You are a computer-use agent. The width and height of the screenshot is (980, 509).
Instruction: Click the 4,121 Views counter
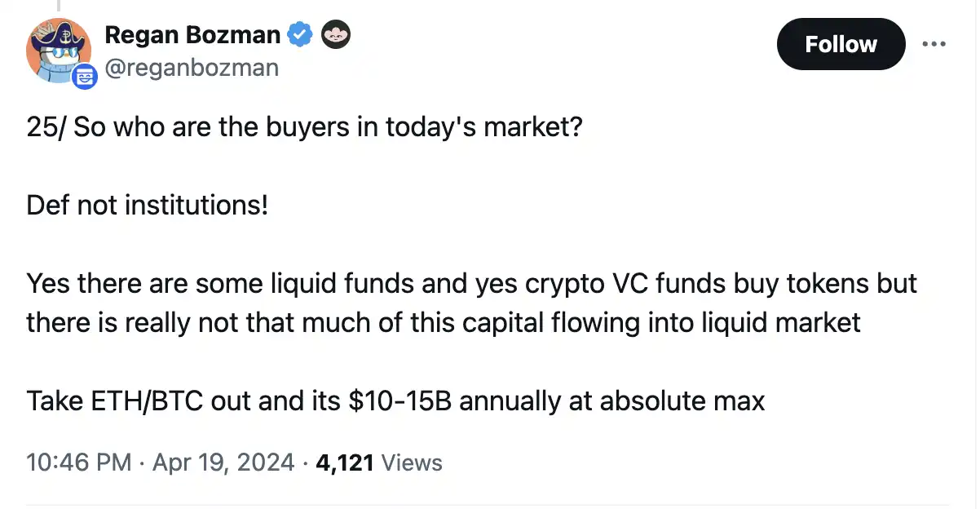[343, 462]
